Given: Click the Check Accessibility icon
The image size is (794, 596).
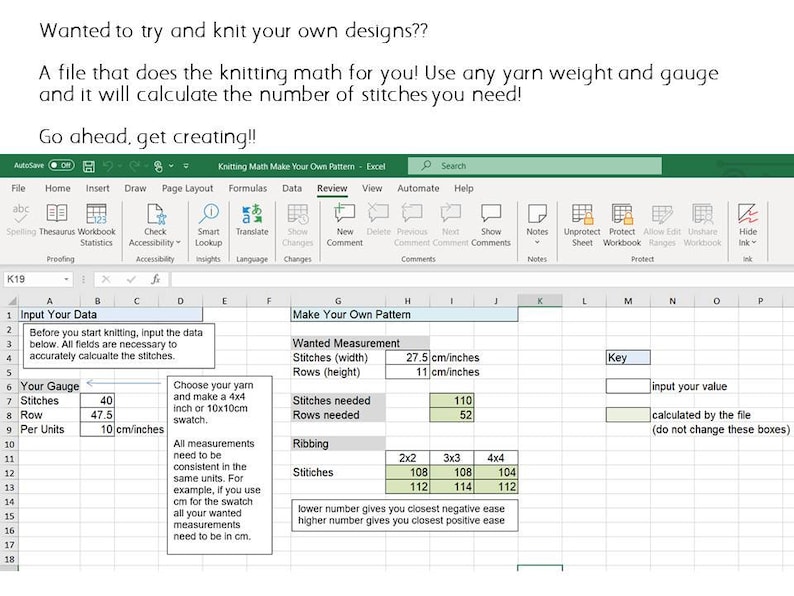Looking at the screenshot, I should point(155,214).
